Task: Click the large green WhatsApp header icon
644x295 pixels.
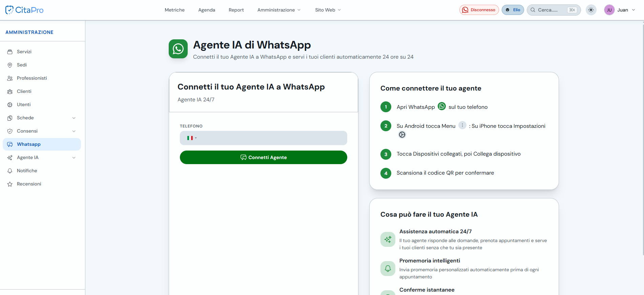Action: 178,49
